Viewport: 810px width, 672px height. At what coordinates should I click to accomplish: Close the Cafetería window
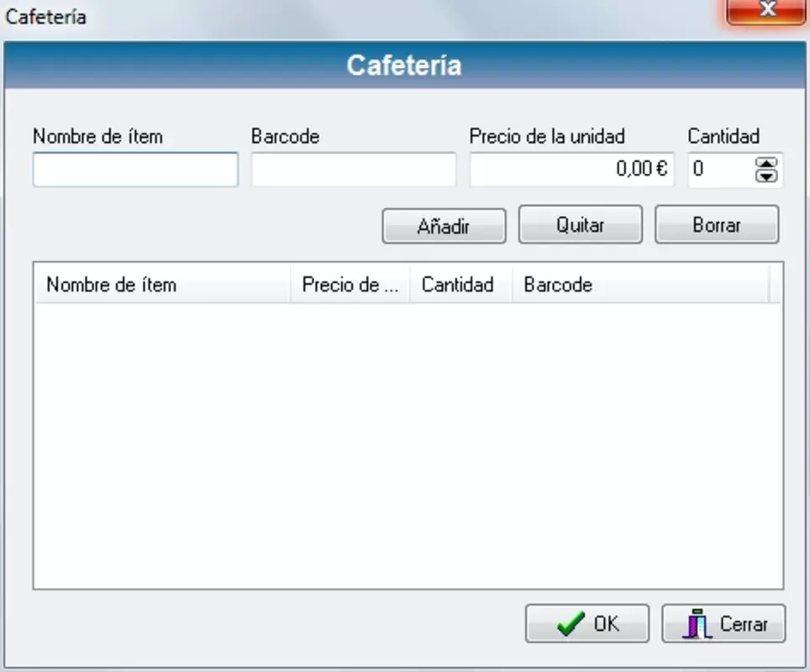tap(767, 10)
